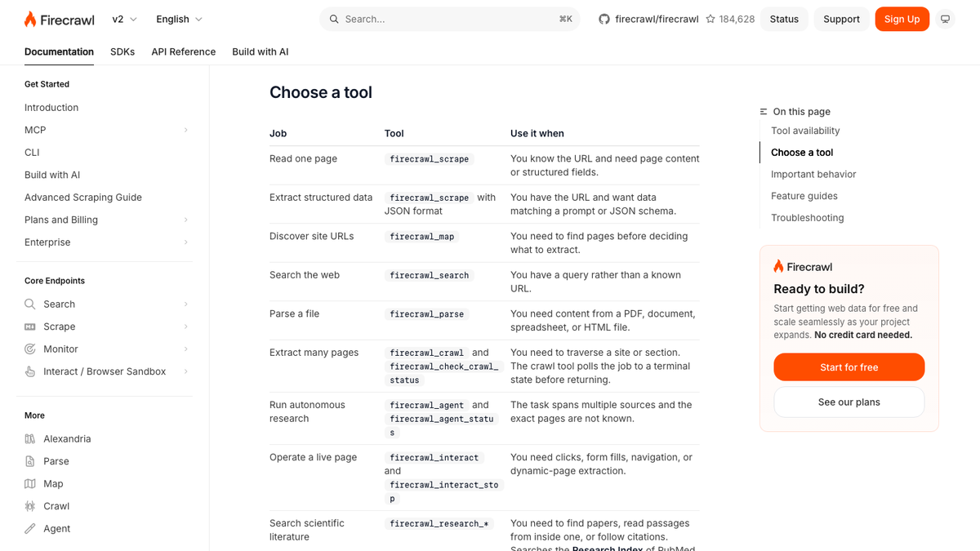The width and height of the screenshot is (980, 551).
Task: Switch to the SDKs tab
Action: (x=122, y=51)
